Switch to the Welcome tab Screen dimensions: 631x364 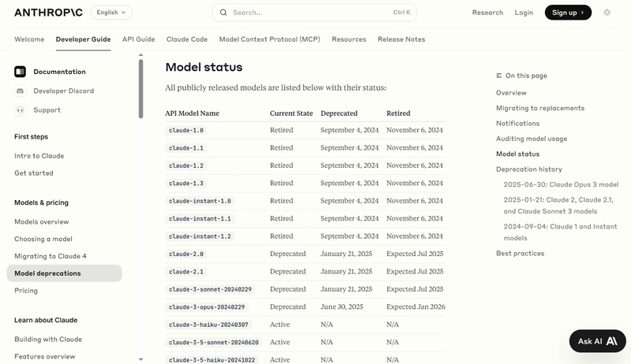point(29,39)
